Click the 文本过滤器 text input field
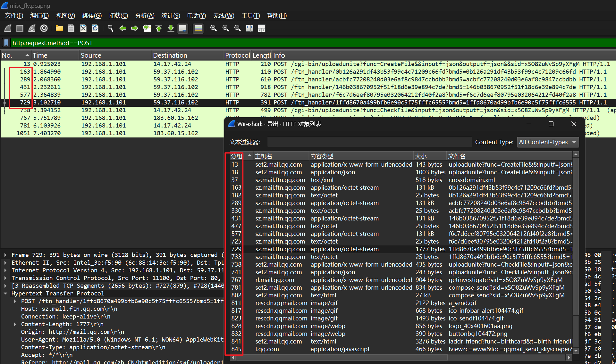 coord(369,142)
